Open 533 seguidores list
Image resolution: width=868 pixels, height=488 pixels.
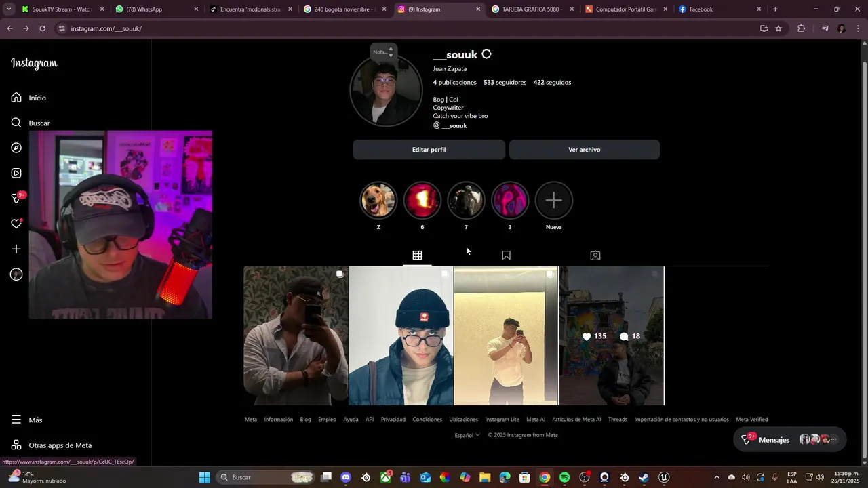coord(505,82)
